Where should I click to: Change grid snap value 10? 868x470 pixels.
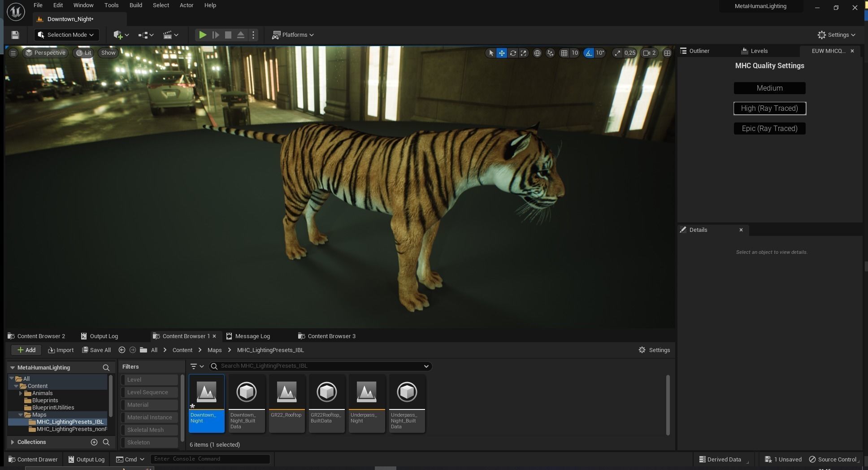coord(574,53)
